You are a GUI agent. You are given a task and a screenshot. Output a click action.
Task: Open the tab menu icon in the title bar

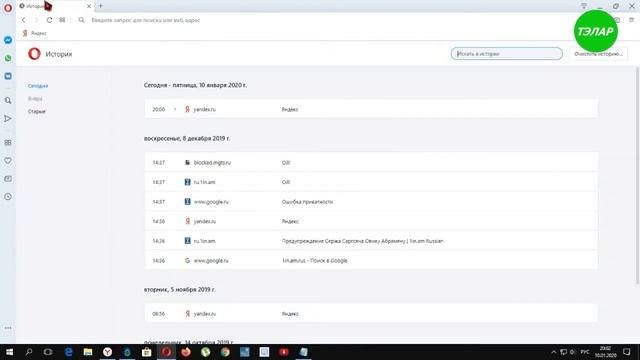pyautogui.click(x=584, y=6)
